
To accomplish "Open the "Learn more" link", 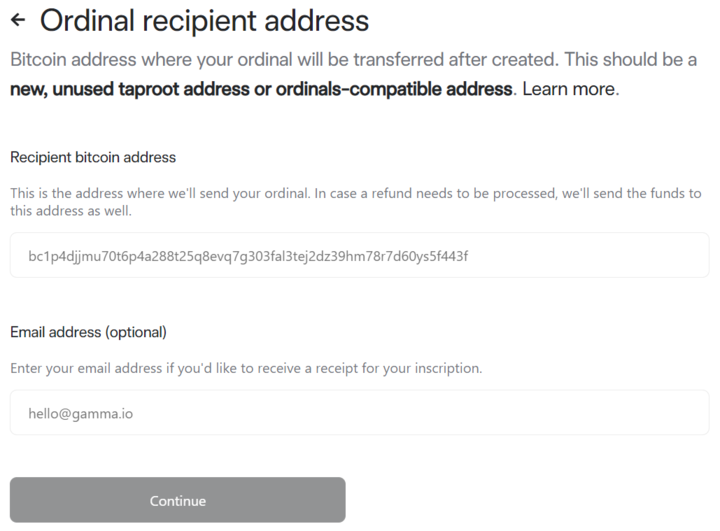I will (x=568, y=89).
